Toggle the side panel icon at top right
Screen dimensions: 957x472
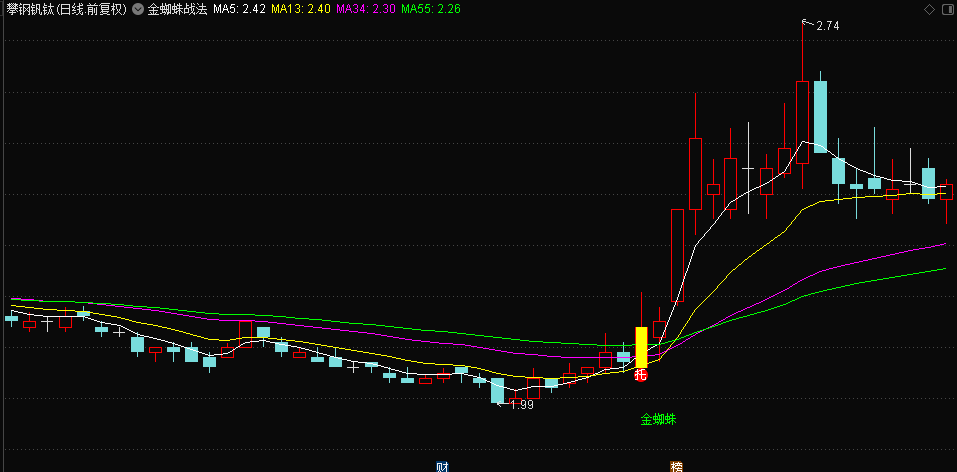(947, 9)
